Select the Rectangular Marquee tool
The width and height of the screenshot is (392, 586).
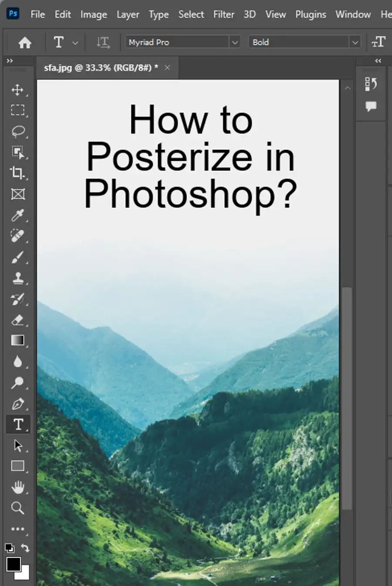(x=17, y=110)
